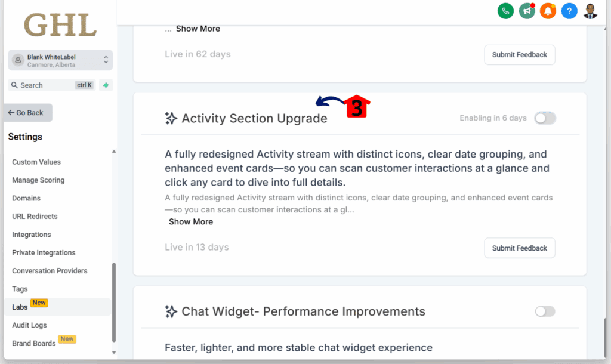Open the Blank WhiteLabel account switcher

(x=60, y=60)
